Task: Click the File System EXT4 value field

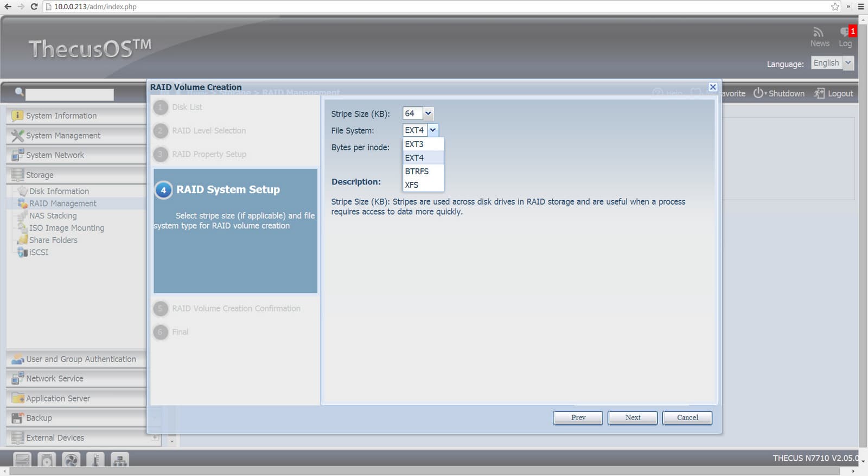Action: [415, 130]
